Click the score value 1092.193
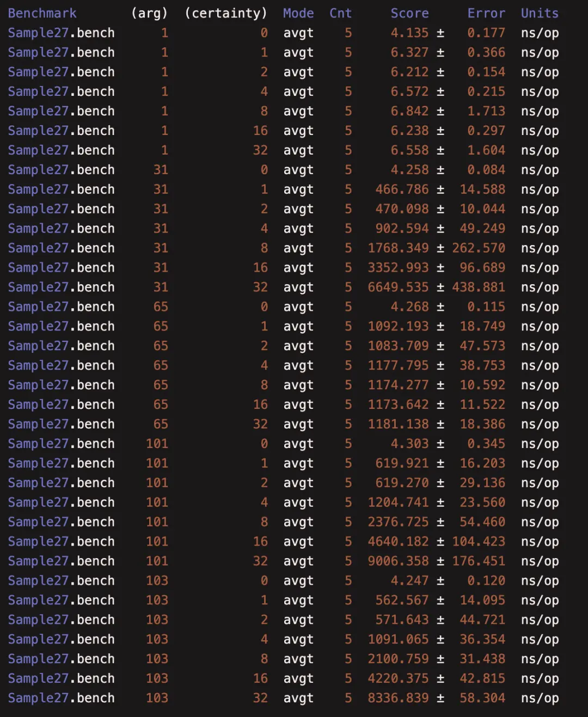The width and height of the screenshot is (588, 717). [398, 326]
